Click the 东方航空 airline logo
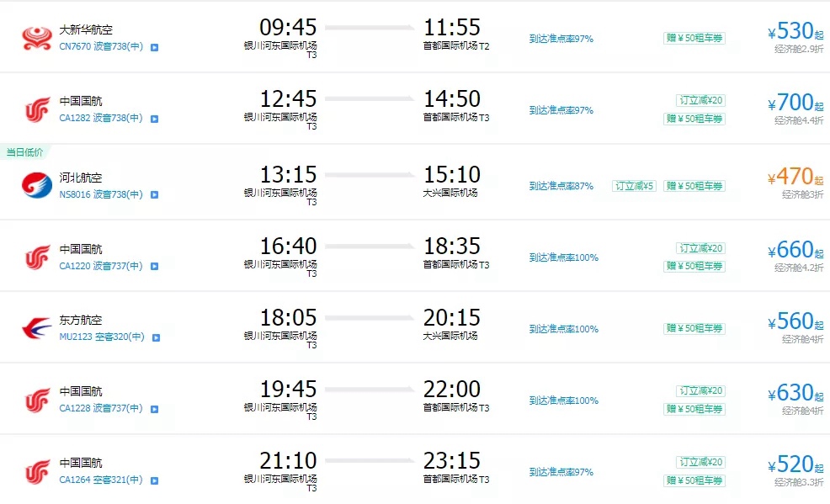This screenshot has width=830, height=504. (x=37, y=328)
